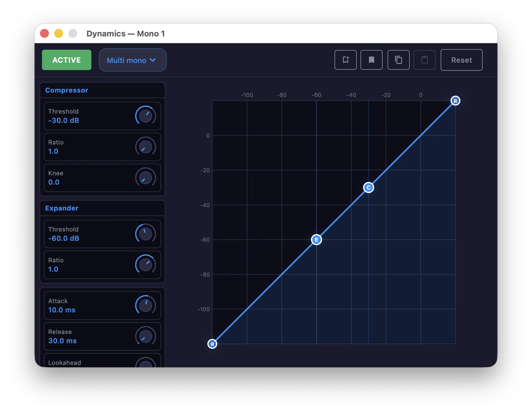Close the Dynamics window with the red button
The width and height of the screenshot is (532, 413).
pos(44,33)
